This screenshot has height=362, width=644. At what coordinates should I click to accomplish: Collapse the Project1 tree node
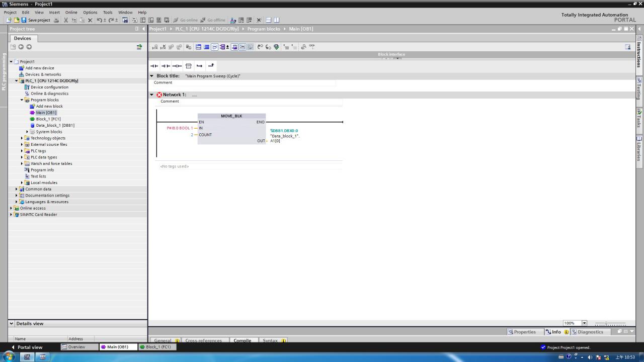point(11,62)
